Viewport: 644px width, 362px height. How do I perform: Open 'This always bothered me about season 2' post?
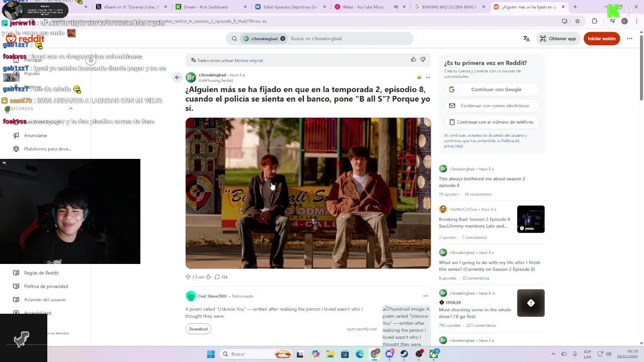click(x=481, y=182)
